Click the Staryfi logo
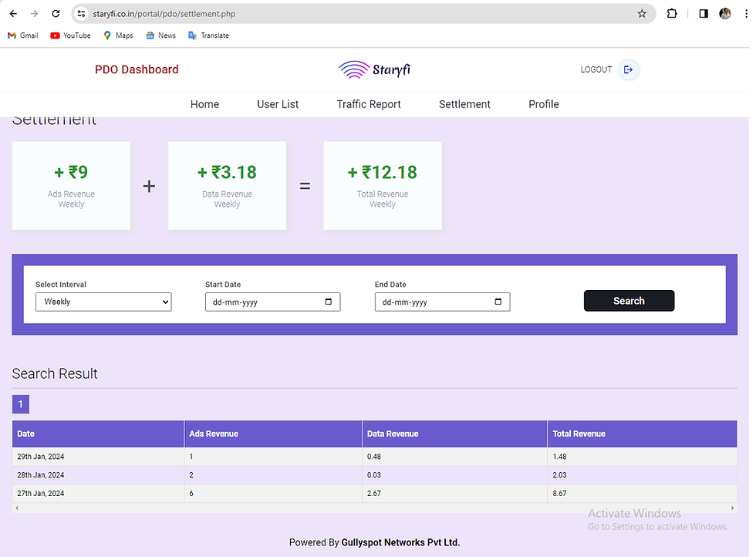The width and height of the screenshot is (756, 557). pyautogui.click(x=374, y=69)
